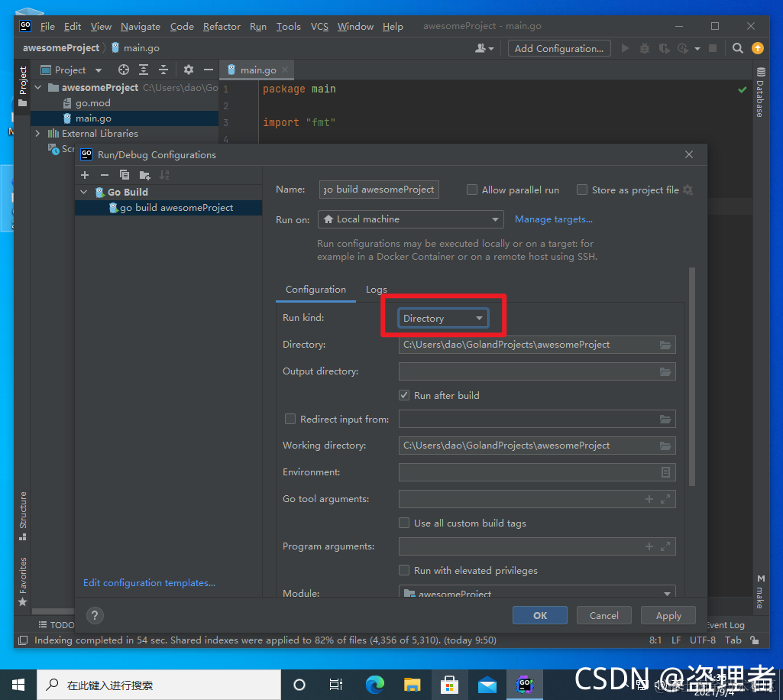Create new configuration folder
The height and width of the screenshot is (700, 783).
pyautogui.click(x=145, y=175)
